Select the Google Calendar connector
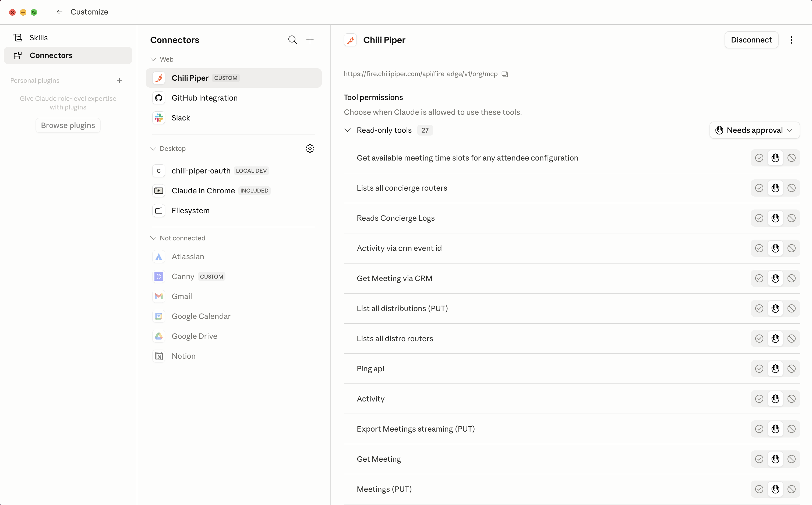Image resolution: width=812 pixels, height=505 pixels. click(x=234, y=316)
